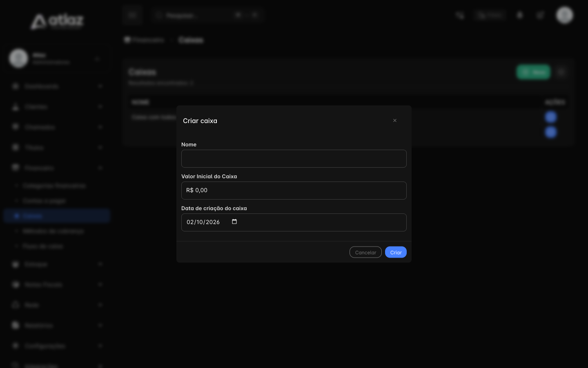Click the Valor Inicial do Caixa field
588x368 pixels.
(x=294, y=191)
